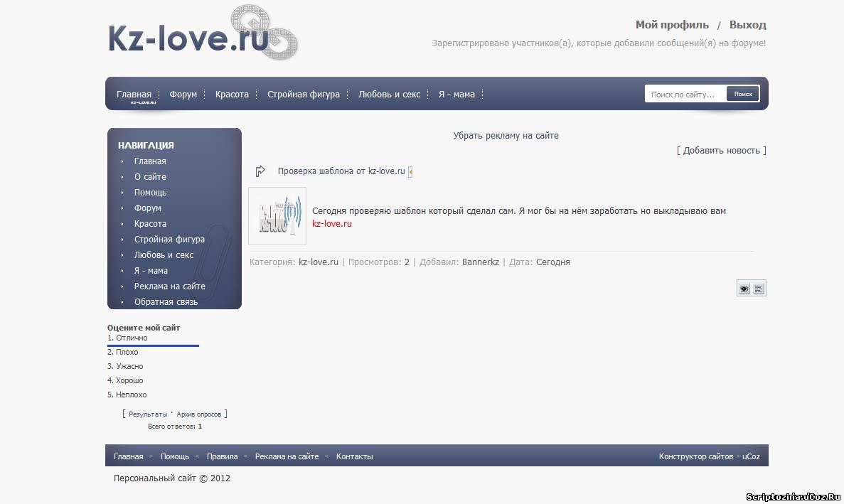844x504 pixels.
Task: Click poll answer 3. Ужасно
Action: (x=125, y=366)
